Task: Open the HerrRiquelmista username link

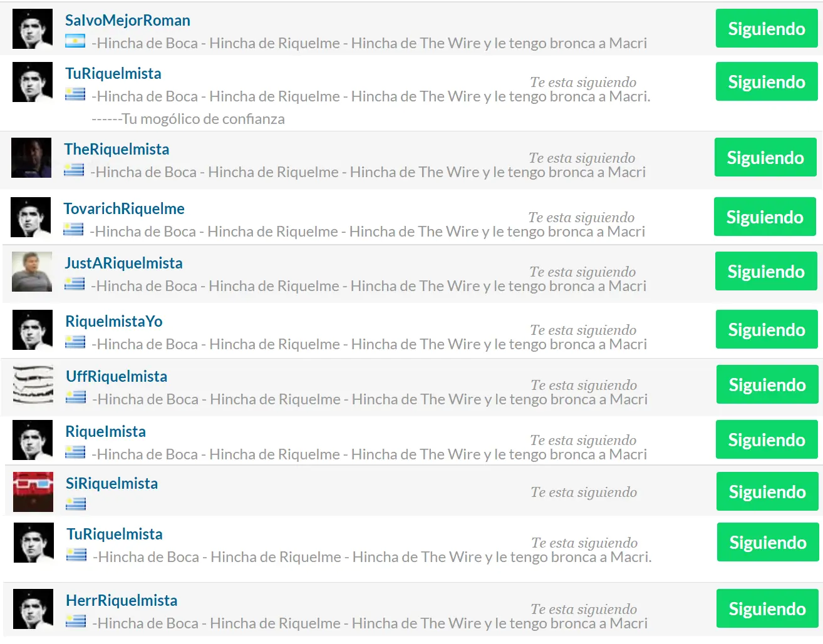Action: pos(122,600)
